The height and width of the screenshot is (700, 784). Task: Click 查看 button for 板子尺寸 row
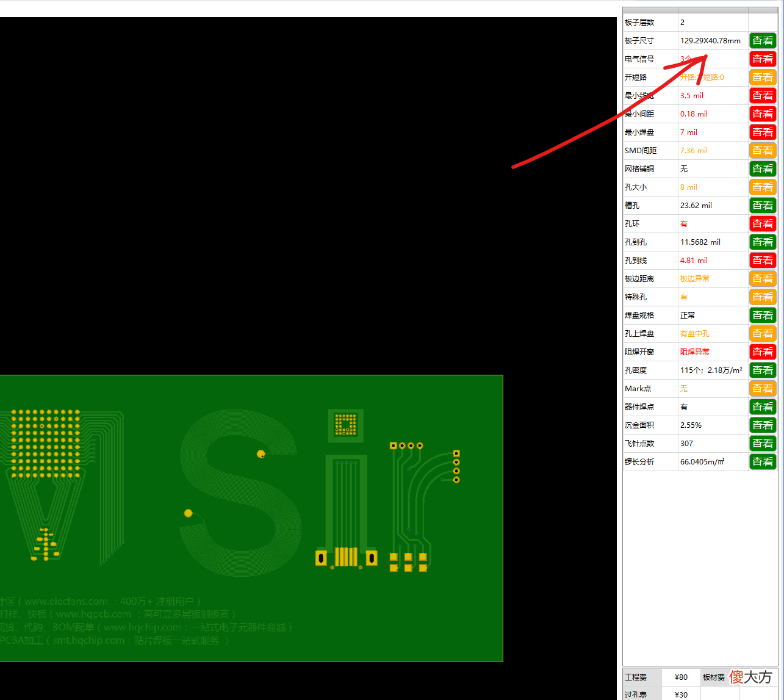point(763,41)
